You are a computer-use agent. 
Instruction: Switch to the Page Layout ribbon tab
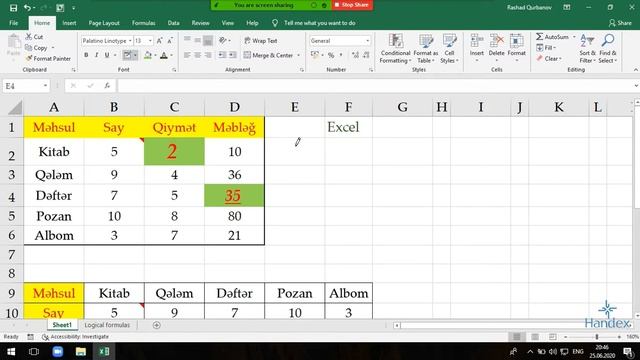point(104,23)
